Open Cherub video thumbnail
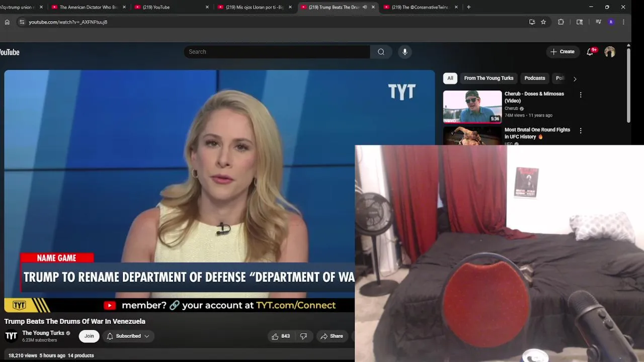The image size is (644, 362). pos(472,107)
